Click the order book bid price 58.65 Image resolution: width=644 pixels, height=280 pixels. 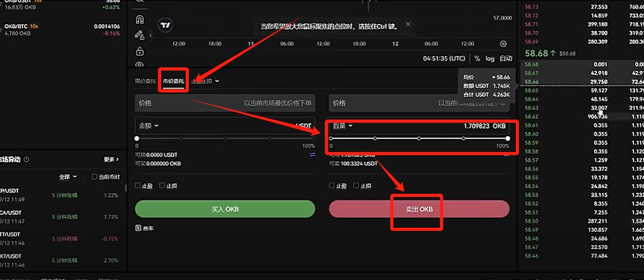[x=532, y=90]
